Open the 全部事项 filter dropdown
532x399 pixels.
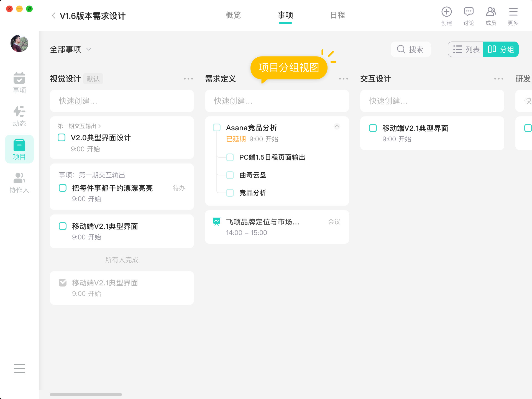(x=70, y=50)
